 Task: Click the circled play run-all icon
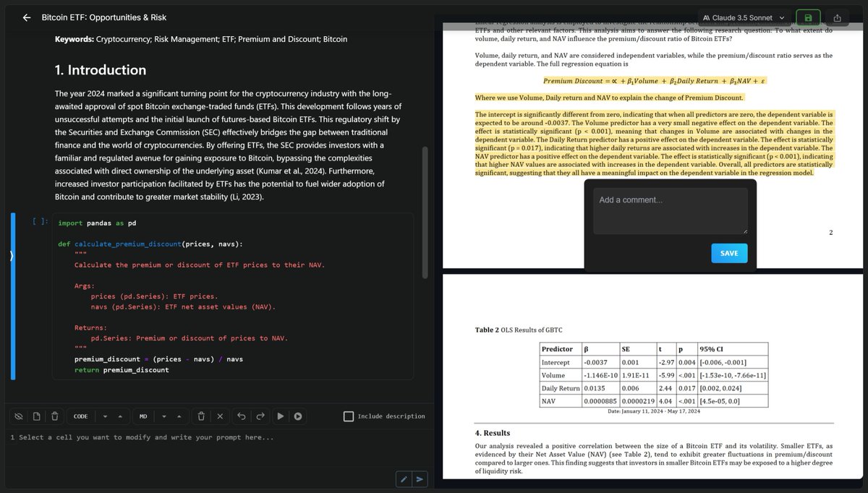click(x=297, y=416)
